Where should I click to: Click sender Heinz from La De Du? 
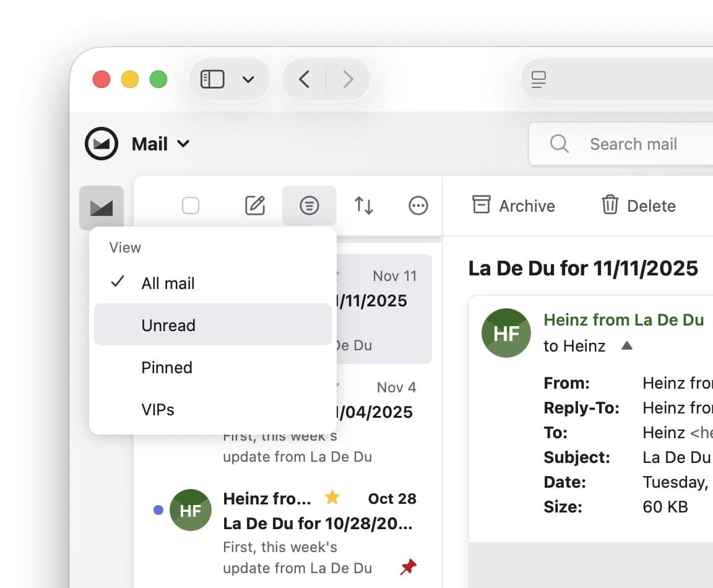pos(624,320)
